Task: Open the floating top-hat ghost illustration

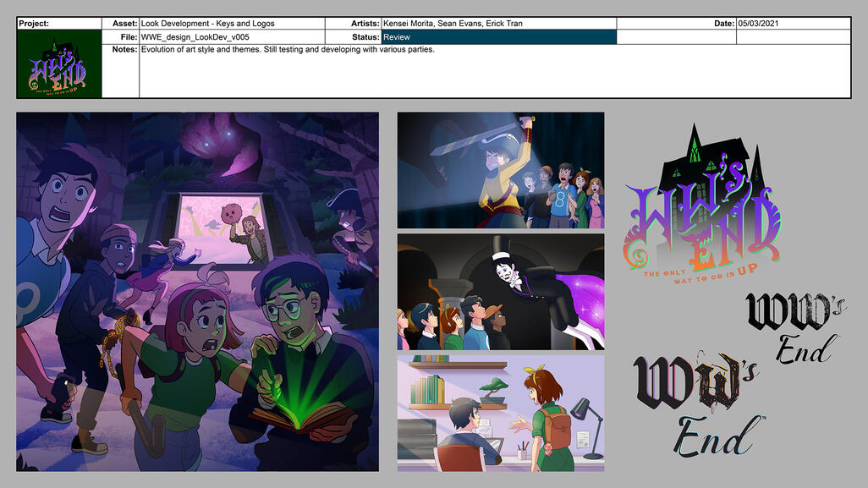Action: 501,292
